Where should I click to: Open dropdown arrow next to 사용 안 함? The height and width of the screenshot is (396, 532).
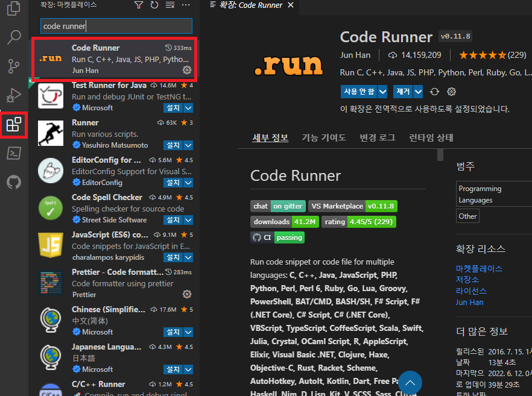pyautogui.click(x=382, y=92)
